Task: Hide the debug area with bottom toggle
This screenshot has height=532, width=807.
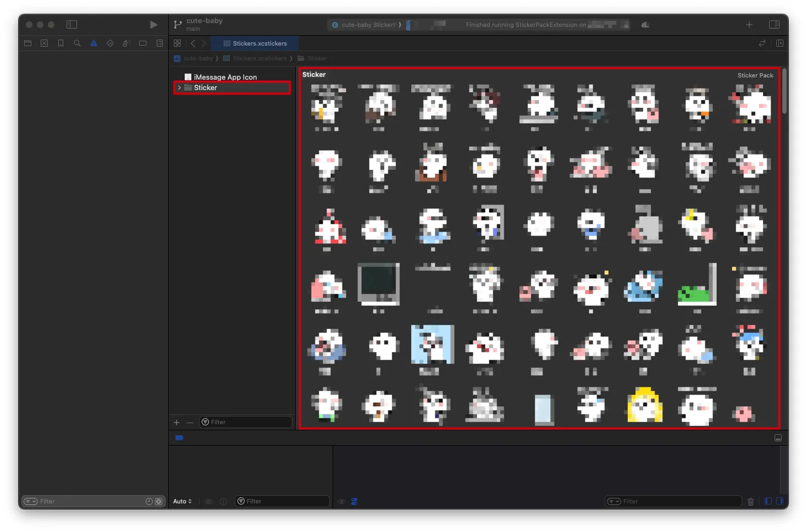Action: pyautogui.click(x=778, y=438)
